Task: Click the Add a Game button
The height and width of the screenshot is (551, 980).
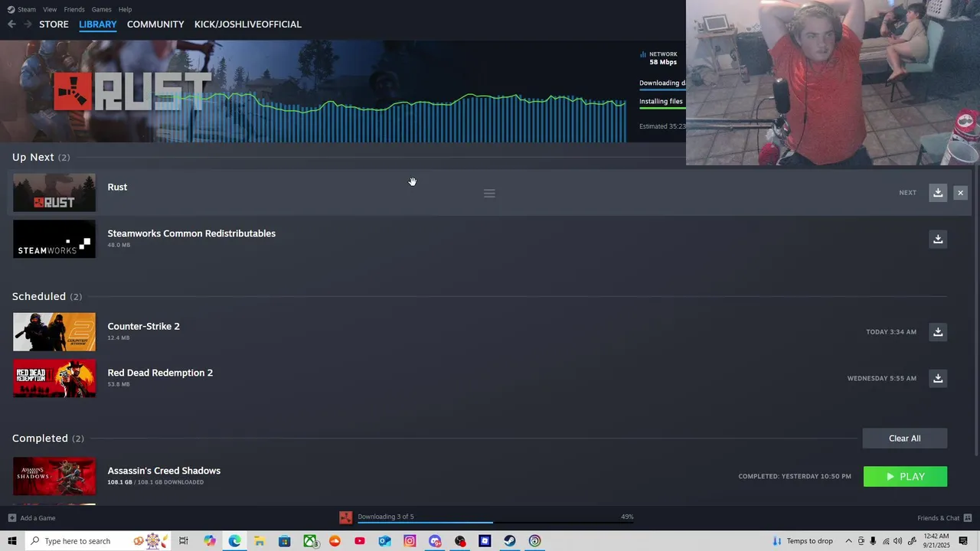Action: point(31,518)
